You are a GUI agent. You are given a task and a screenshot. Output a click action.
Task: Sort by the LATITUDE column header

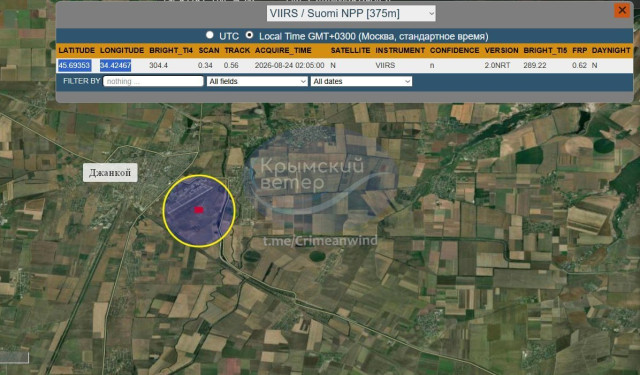pos(76,51)
